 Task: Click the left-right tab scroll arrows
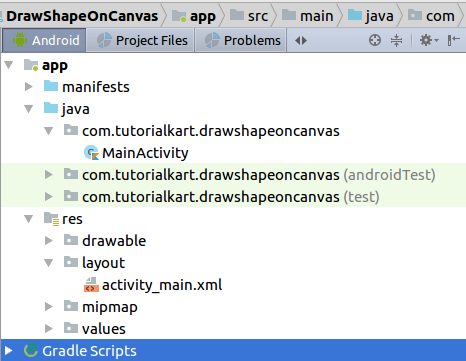pos(301,41)
